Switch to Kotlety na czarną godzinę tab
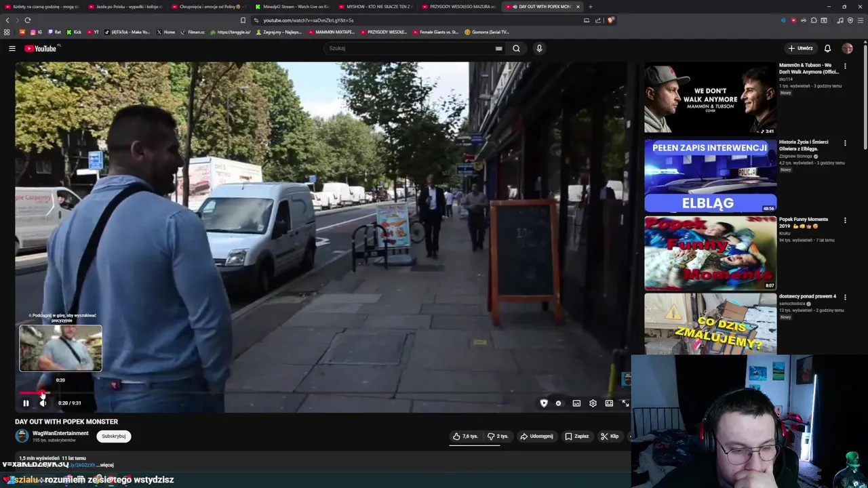The height and width of the screenshot is (488, 868). 44,7
